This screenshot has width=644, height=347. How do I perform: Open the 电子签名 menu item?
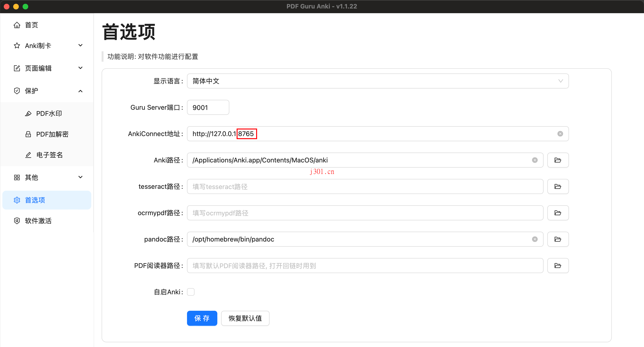(47, 155)
